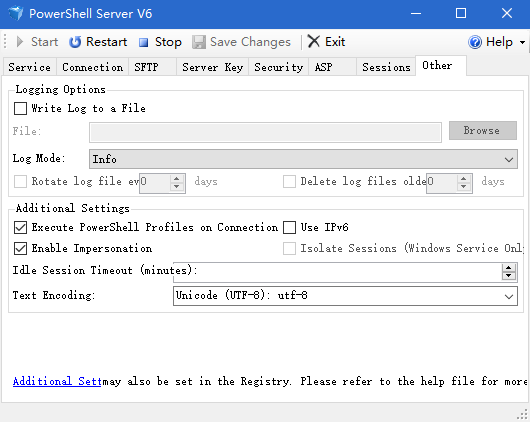Viewport: 530px width, 422px height.
Task: Open the Text Encoding dropdown
Action: pyautogui.click(x=345, y=296)
